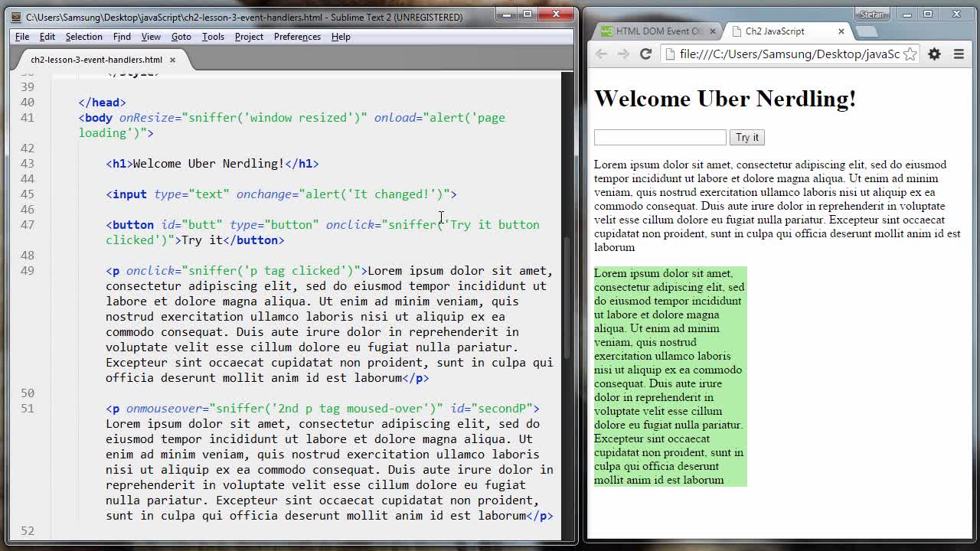Screen dimensions: 980x551
Task: Click the first Lorem ipsum paragraph on the page
Action: coord(778,206)
